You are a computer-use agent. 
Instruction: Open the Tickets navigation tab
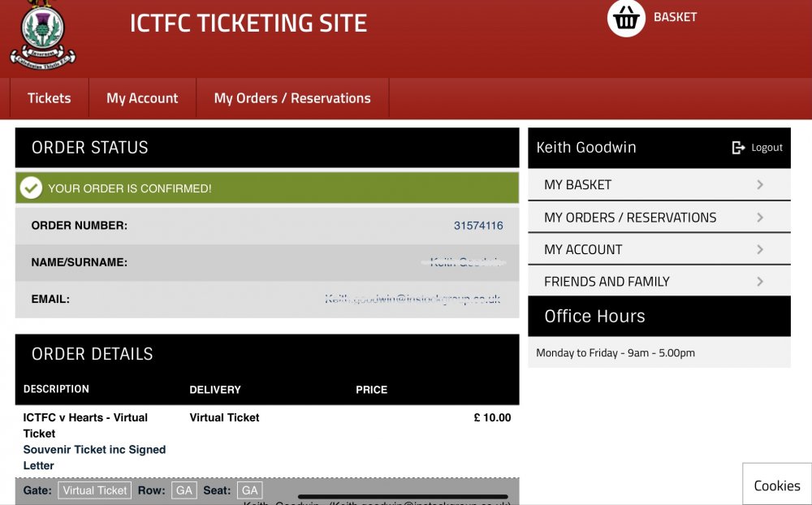pos(50,98)
